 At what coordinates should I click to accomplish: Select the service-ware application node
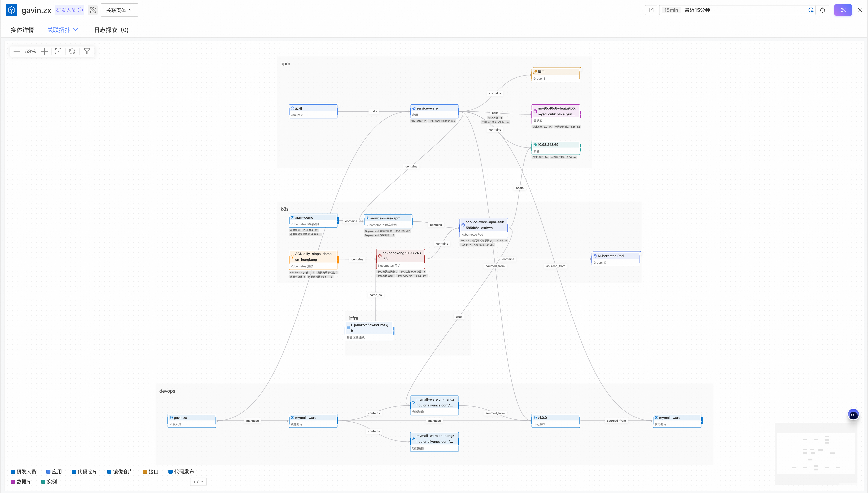pos(434,111)
